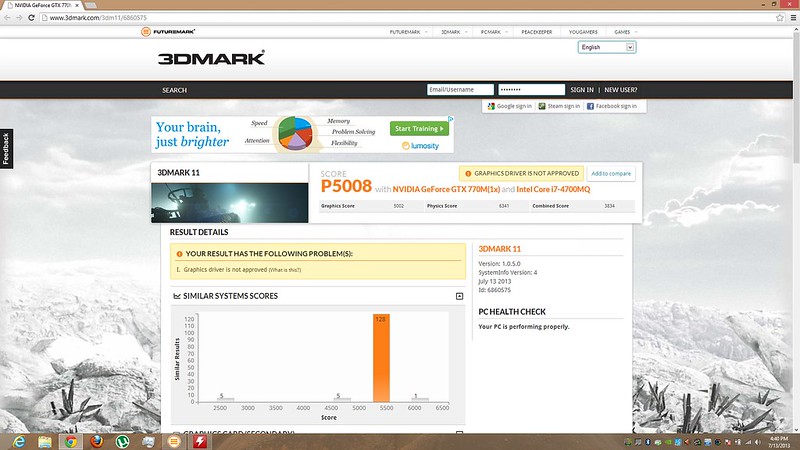Expand the GAMES top menu
The image size is (800, 450).
pos(626,32)
